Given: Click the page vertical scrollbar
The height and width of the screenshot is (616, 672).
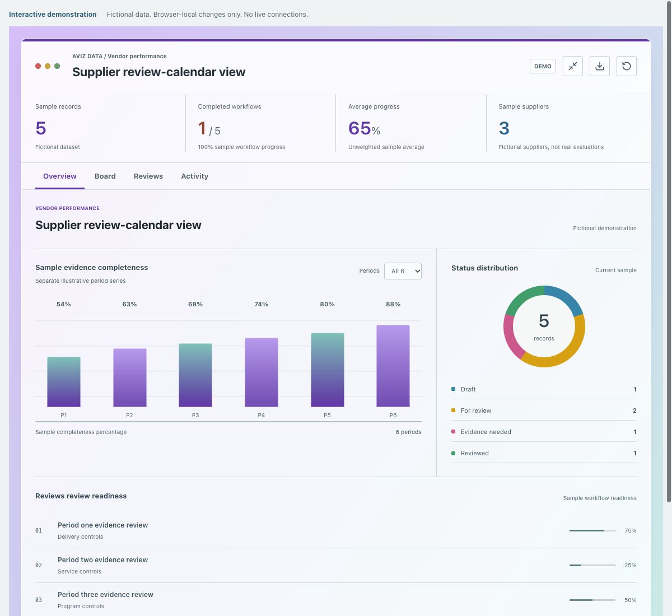Looking at the screenshot, I should tap(668, 252).
